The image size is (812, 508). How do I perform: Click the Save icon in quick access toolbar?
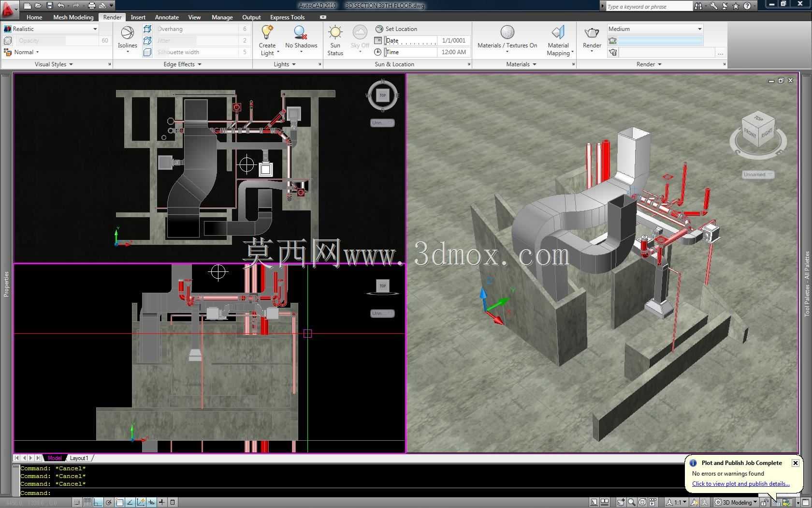[x=49, y=6]
